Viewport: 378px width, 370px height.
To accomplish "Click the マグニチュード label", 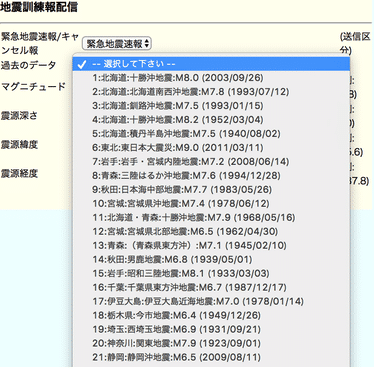I will pos(33,87).
